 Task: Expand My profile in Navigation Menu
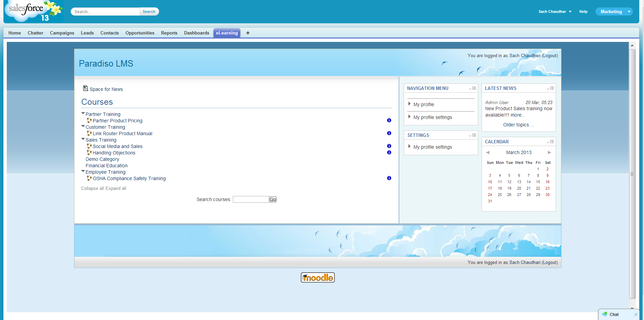click(x=409, y=104)
